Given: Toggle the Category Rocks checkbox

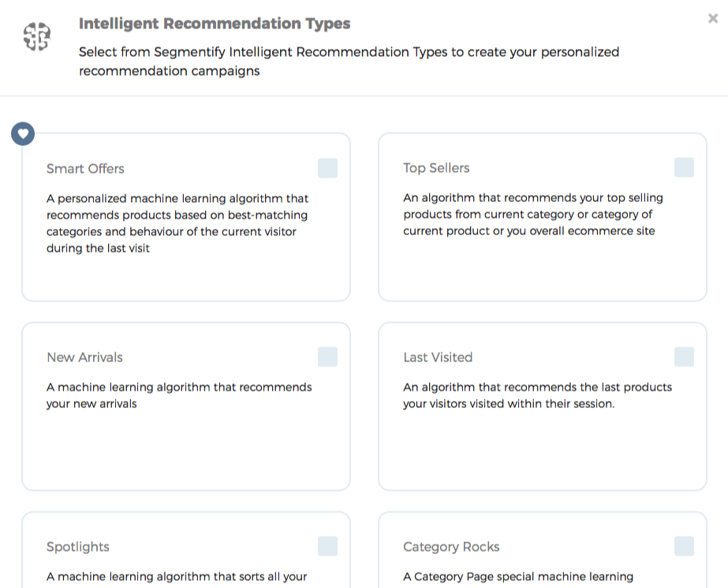Looking at the screenshot, I should [684, 546].
